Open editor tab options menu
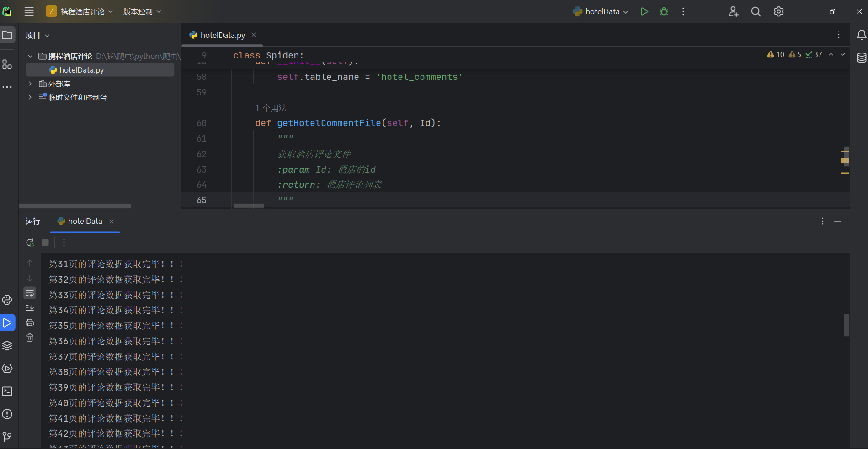 (839, 35)
